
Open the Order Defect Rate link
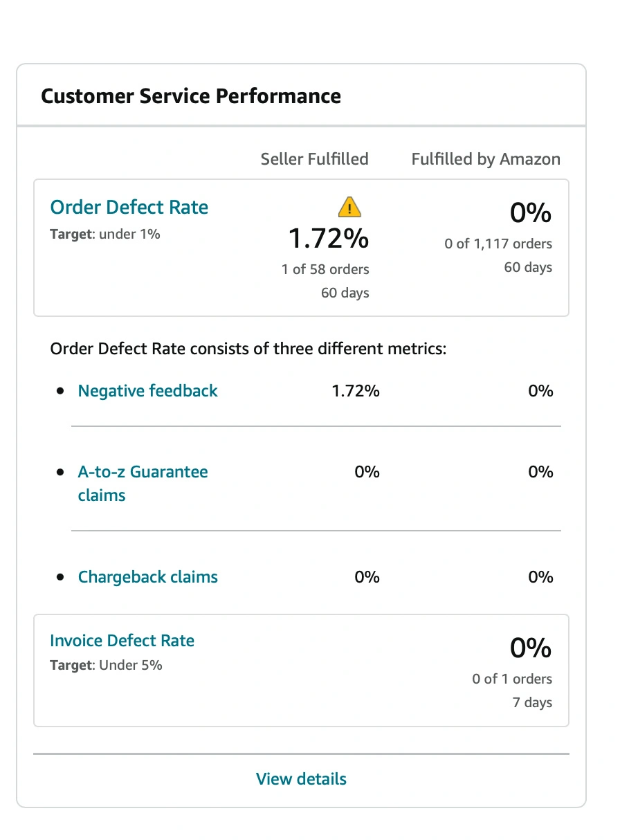tap(129, 207)
